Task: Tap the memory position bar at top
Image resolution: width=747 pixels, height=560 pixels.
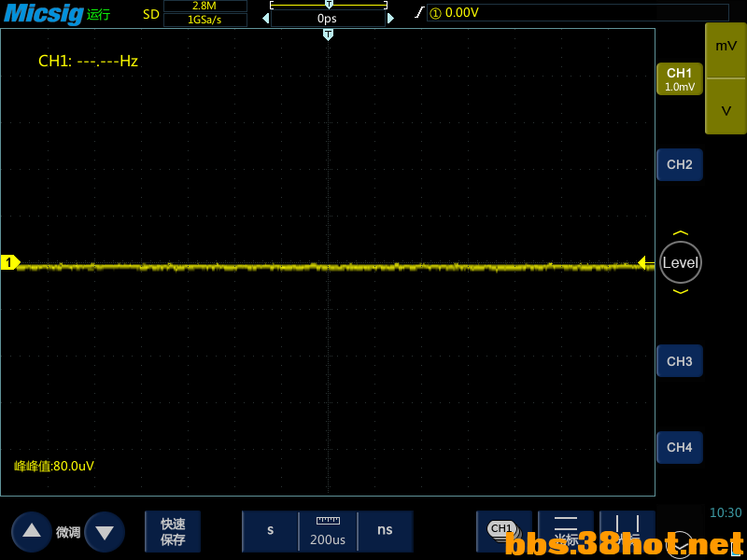Action: click(329, 6)
